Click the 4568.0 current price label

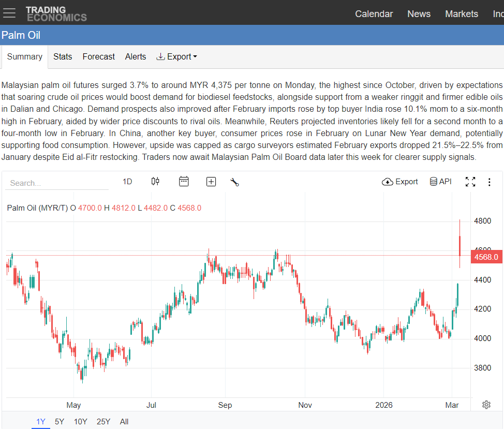486,257
